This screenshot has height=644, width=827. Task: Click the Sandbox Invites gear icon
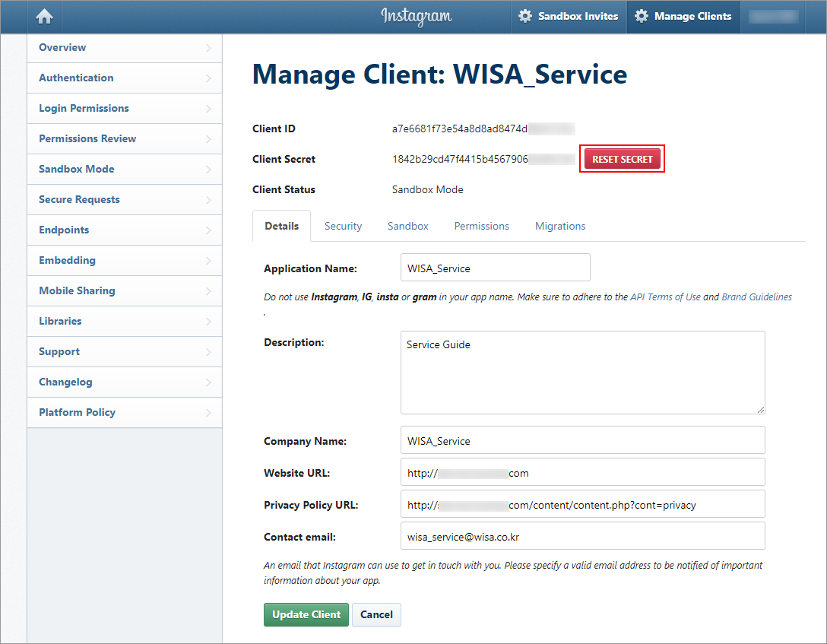(524, 17)
